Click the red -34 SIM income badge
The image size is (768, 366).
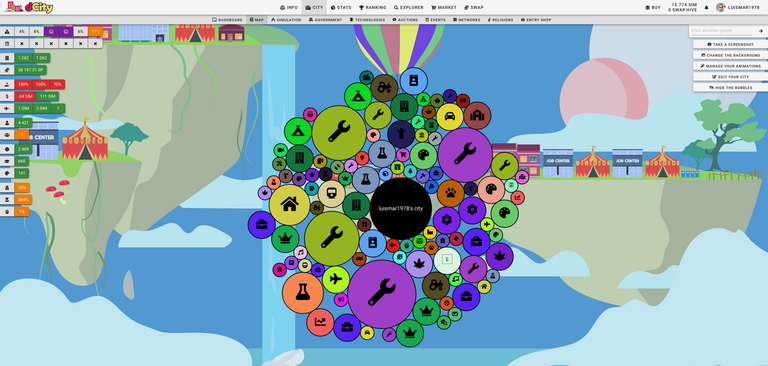point(24,97)
